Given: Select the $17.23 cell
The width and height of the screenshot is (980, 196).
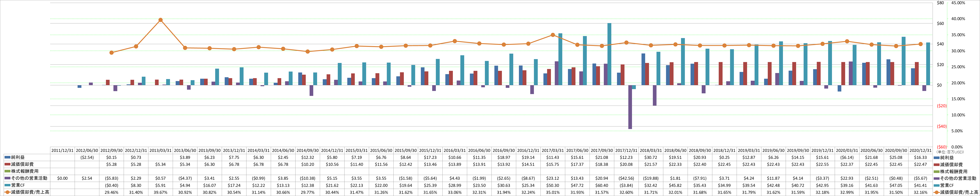Looking at the screenshot, I should pos(430,157).
